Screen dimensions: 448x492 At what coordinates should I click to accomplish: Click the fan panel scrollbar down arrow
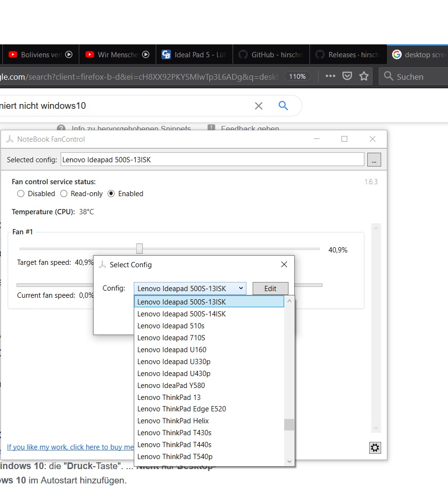pyautogui.click(x=376, y=429)
